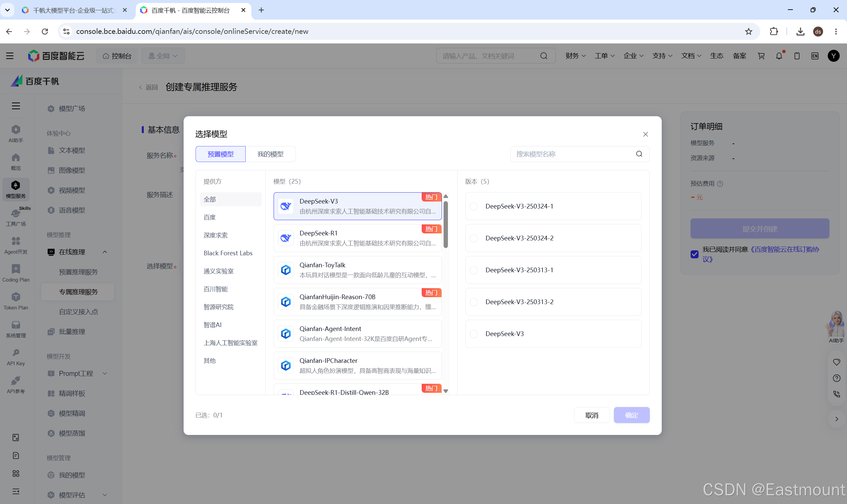This screenshot has height=504, width=847.
Task: Open the notification bell
Action: [x=779, y=56]
